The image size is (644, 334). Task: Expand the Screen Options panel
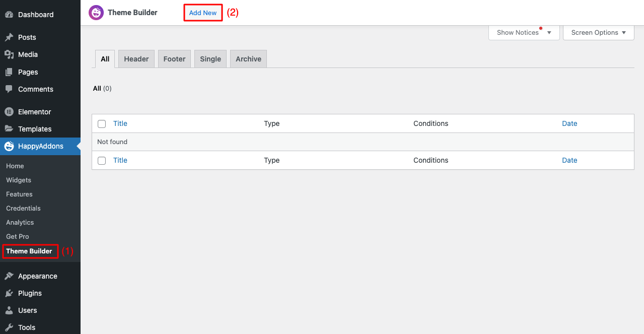[x=598, y=33]
